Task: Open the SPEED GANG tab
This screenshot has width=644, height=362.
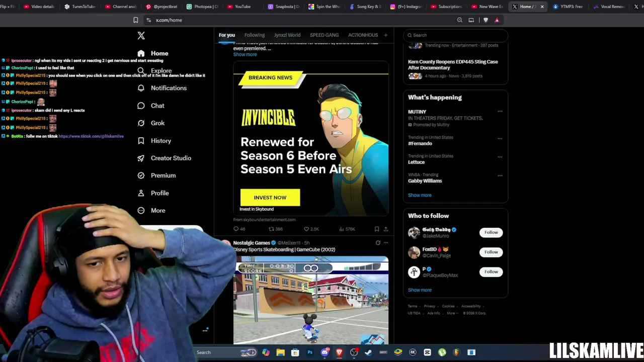Action: pos(325,35)
